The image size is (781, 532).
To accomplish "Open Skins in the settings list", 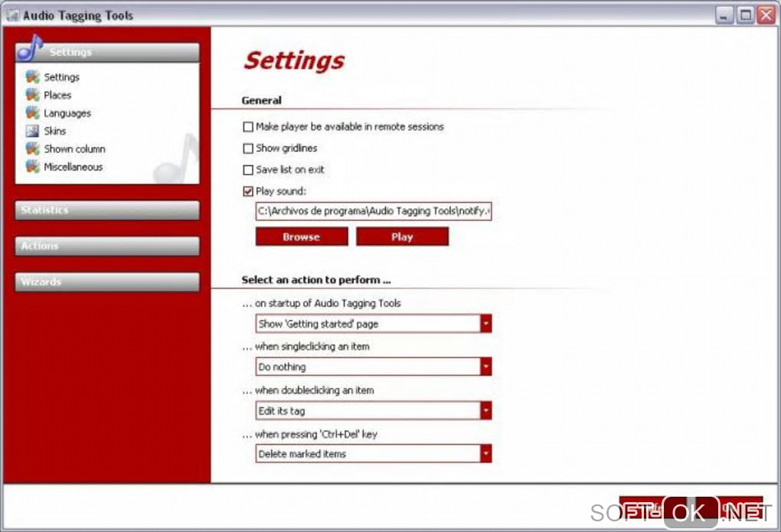I will click(x=55, y=131).
